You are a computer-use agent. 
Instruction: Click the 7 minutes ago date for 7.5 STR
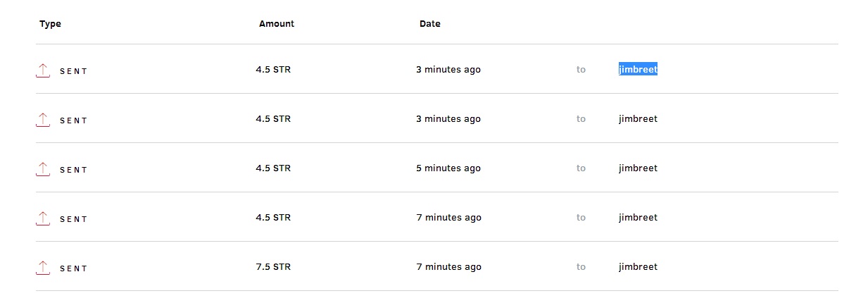pyautogui.click(x=448, y=267)
